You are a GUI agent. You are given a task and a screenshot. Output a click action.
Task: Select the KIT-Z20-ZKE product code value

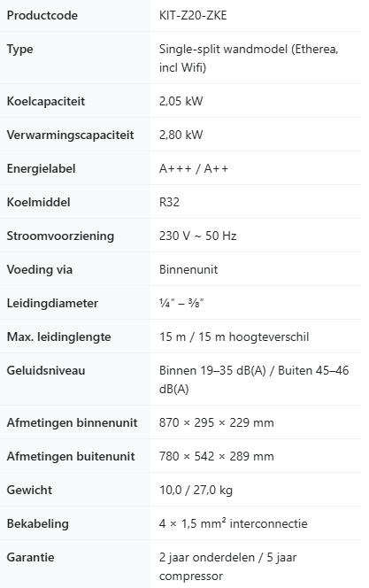coord(193,15)
